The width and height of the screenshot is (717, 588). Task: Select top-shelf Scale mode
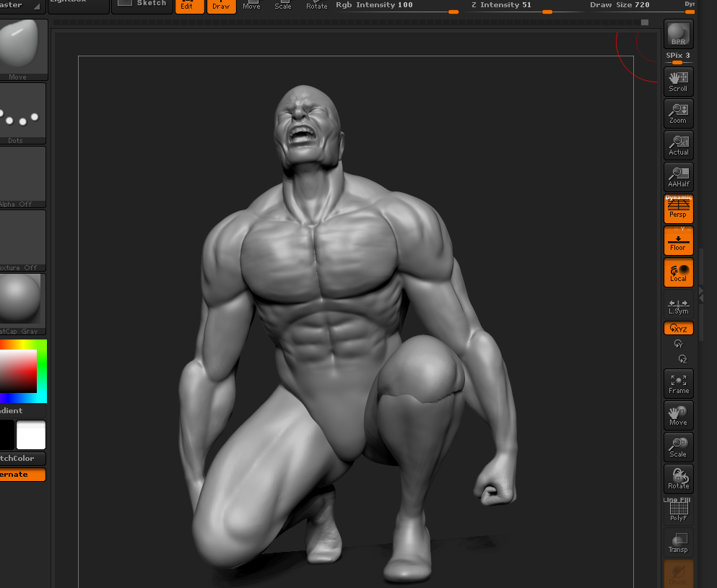tap(283, 5)
